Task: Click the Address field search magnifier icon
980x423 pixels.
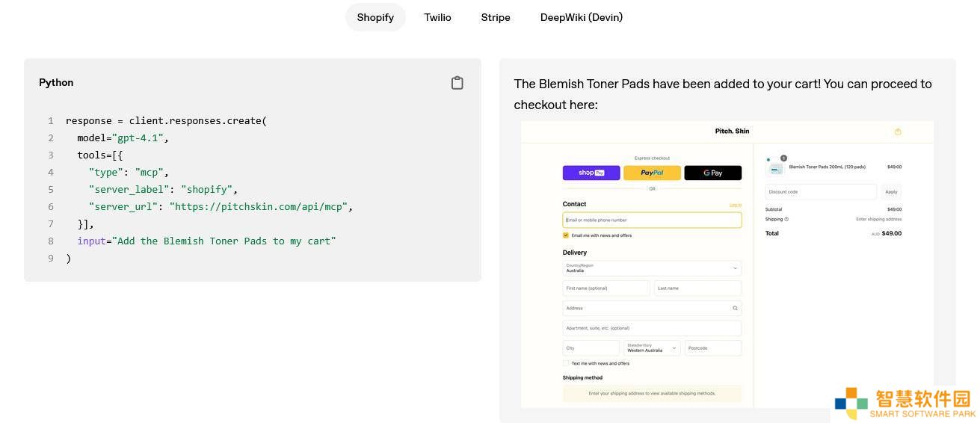Action: (x=735, y=308)
